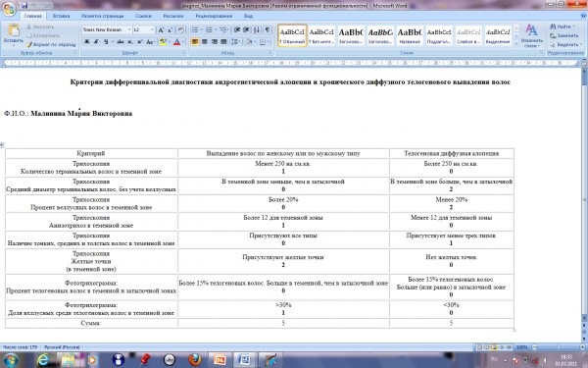
Task: Toggle strikethrough formatting in the ribbon
Action: click(x=120, y=41)
